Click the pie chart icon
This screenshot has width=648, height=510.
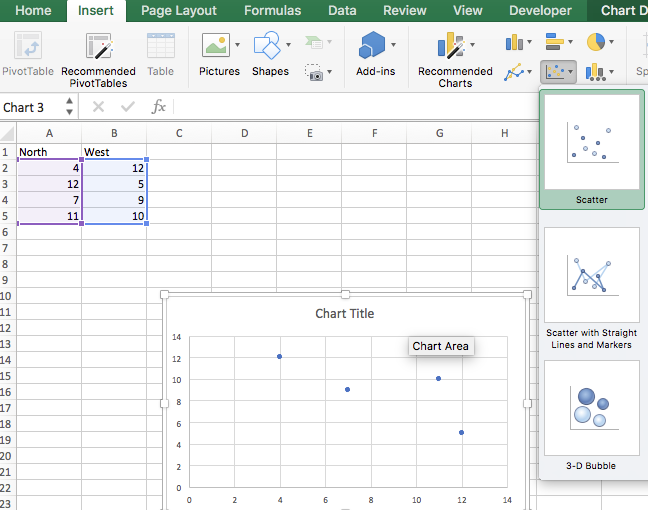596,42
